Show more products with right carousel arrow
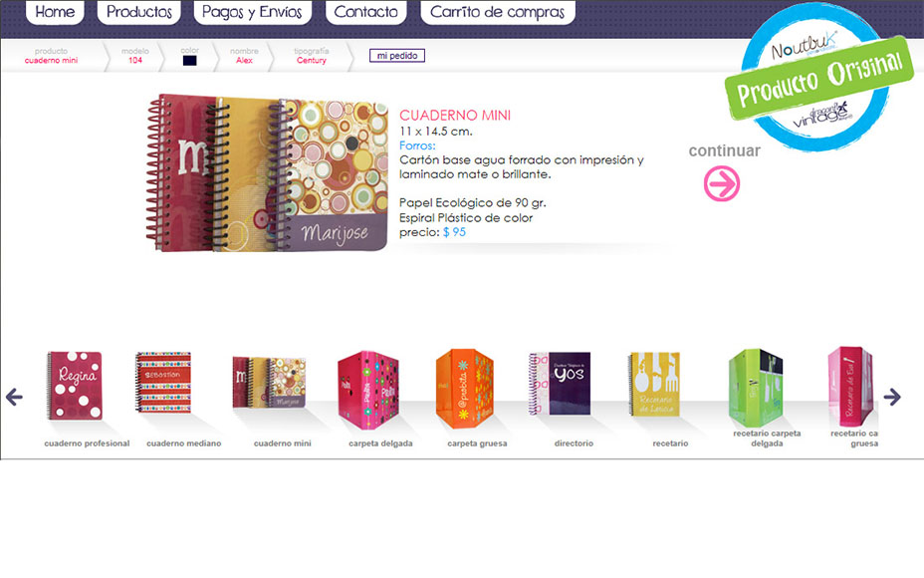 click(892, 397)
